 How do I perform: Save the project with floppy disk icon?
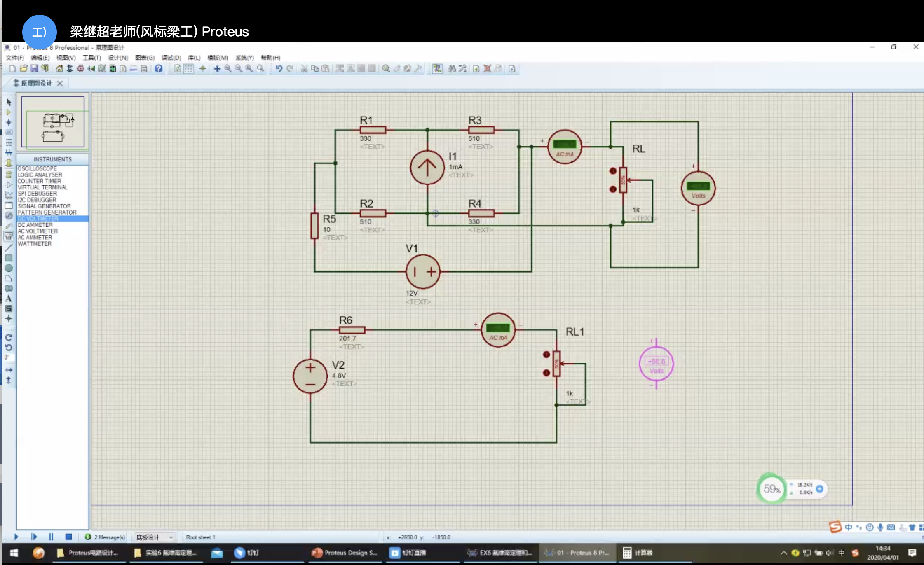34,69
